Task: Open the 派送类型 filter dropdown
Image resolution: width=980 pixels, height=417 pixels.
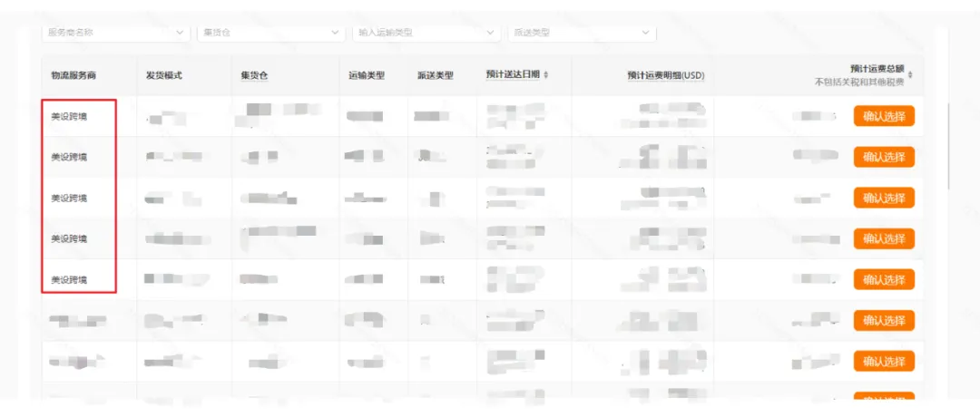Action: [x=582, y=33]
